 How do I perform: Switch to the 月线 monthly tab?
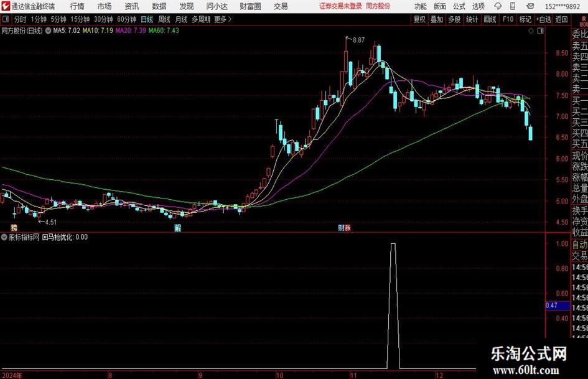(181, 19)
